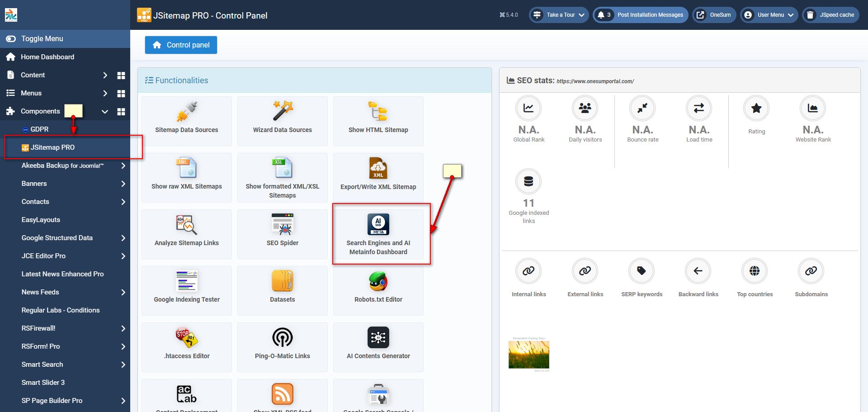Click the Website Rank stat icon

click(813, 108)
